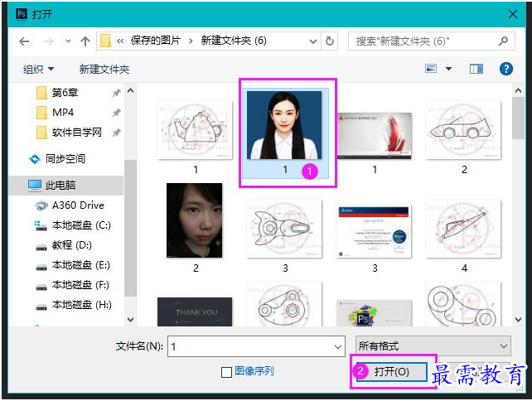Expand the address bar history dropdown
Viewport: 532px width, 401px height.
click(x=313, y=41)
